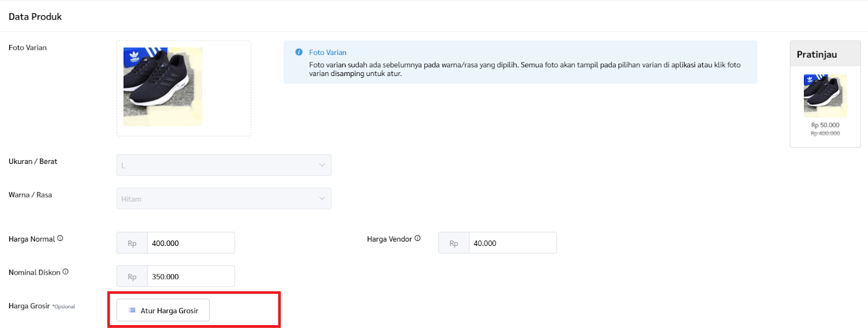The image size is (868, 330).
Task: Click the Rp prefix of Harga Normal
Action: click(x=132, y=243)
